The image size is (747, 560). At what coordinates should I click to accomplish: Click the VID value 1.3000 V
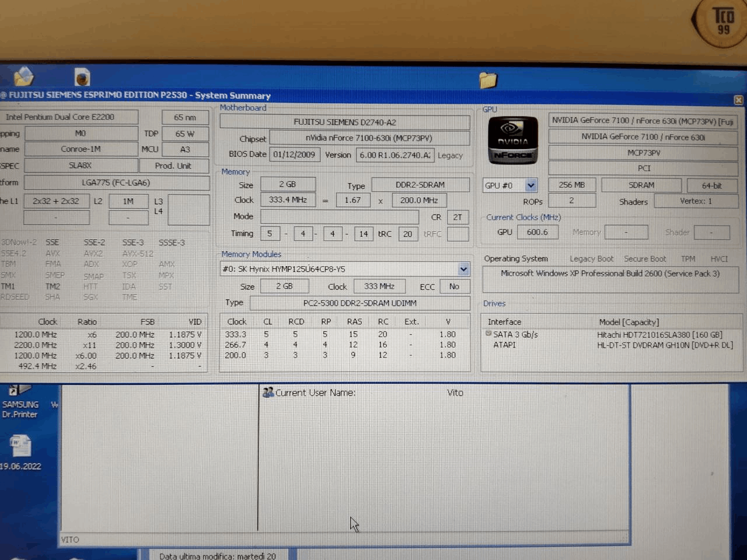point(185,345)
